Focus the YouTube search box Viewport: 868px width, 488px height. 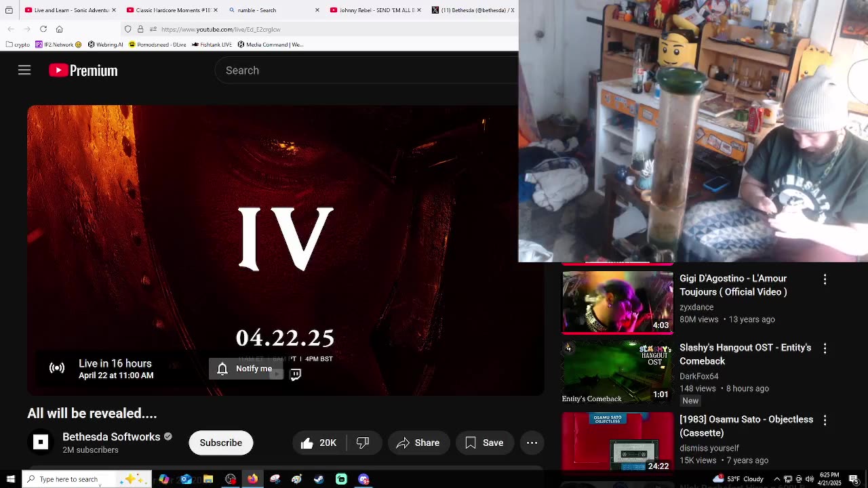[x=366, y=70]
